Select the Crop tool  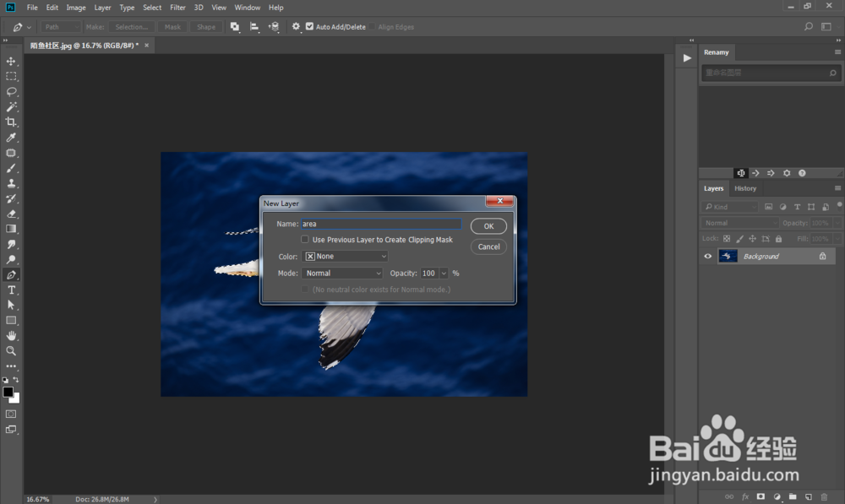click(x=11, y=122)
